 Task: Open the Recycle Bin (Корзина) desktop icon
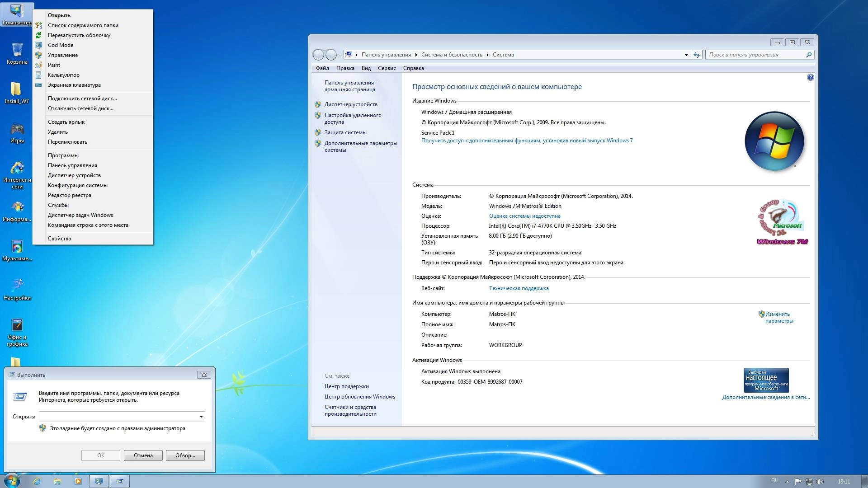(x=17, y=53)
